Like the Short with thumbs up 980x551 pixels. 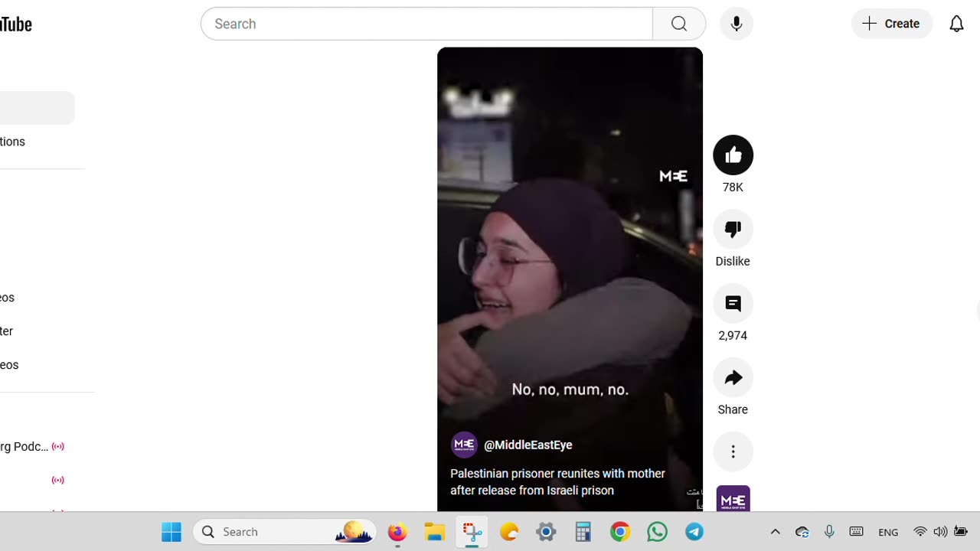coord(733,155)
